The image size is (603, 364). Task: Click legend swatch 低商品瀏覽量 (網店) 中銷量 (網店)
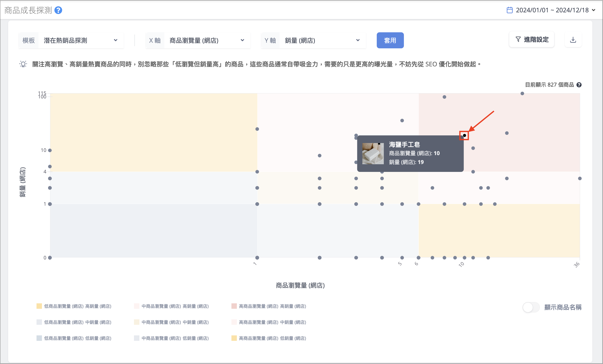click(x=39, y=322)
